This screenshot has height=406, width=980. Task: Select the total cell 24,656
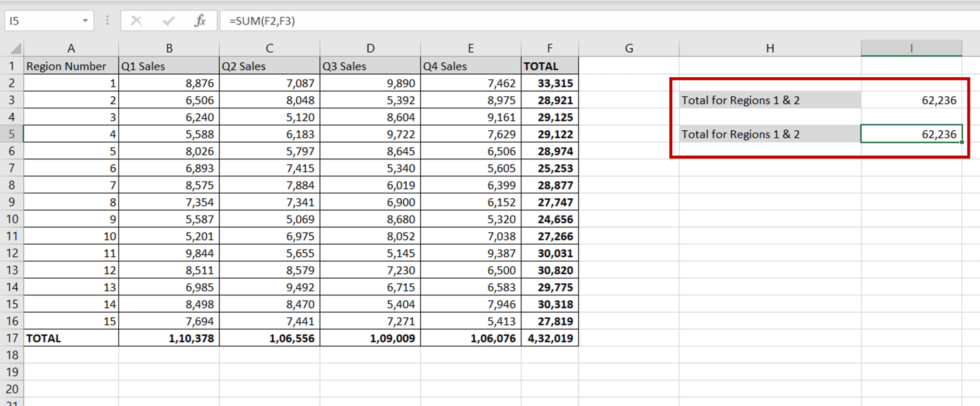pyautogui.click(x=549, y=219)
